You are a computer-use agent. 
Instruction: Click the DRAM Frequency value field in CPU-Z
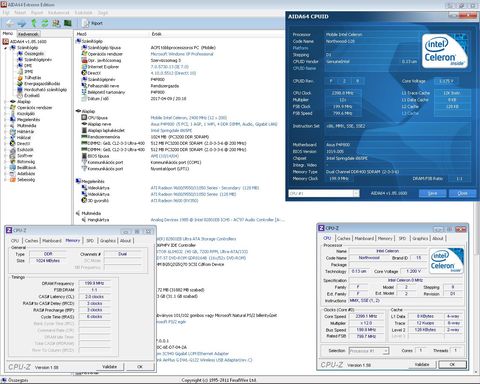(94, 283)
